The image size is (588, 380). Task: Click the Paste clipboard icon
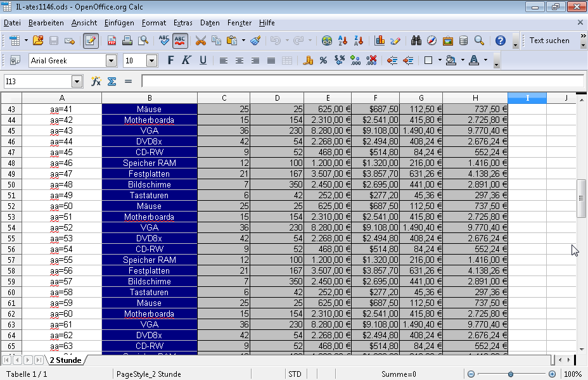point(232,41)
